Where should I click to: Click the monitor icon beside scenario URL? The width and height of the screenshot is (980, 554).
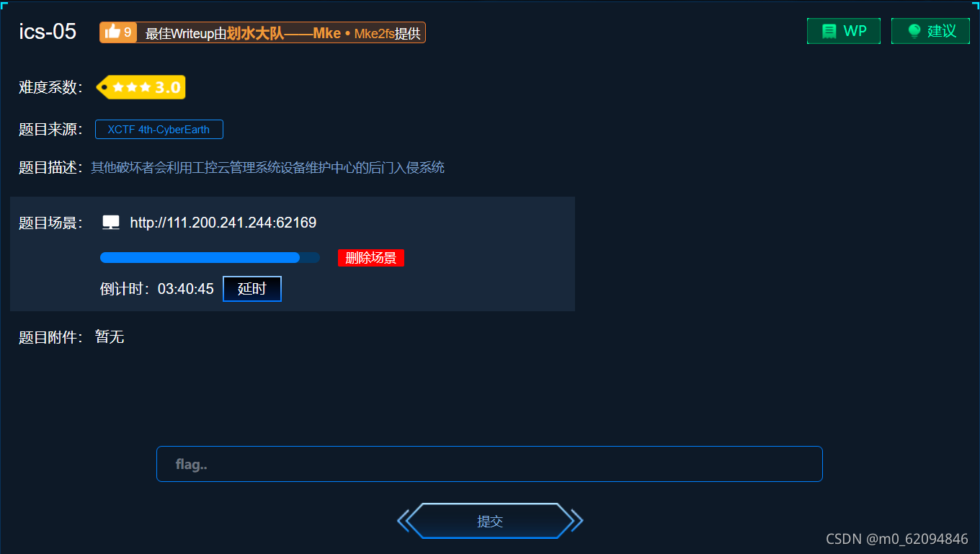pyautogui.click(x=111, y=223)
